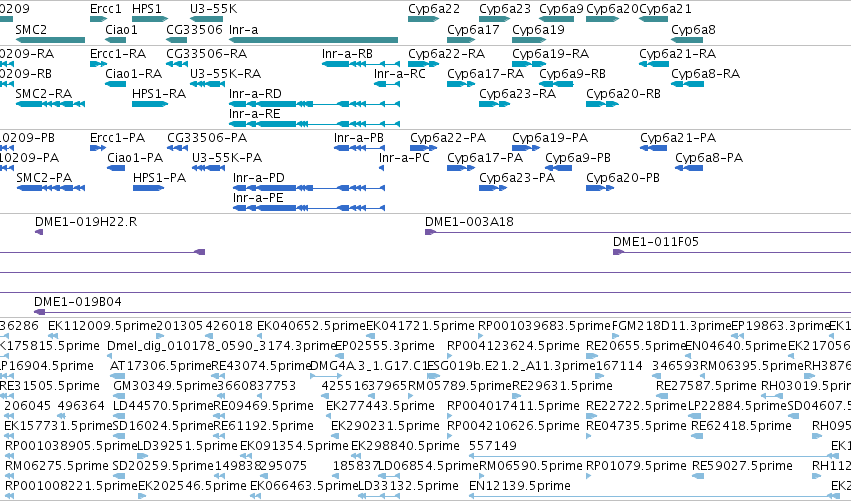Click the RE20655.5prime EST label

point(637,346)
